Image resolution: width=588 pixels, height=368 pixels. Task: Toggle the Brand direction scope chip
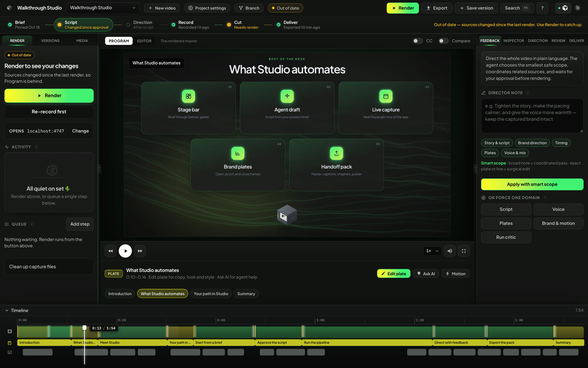pos(532,143)
